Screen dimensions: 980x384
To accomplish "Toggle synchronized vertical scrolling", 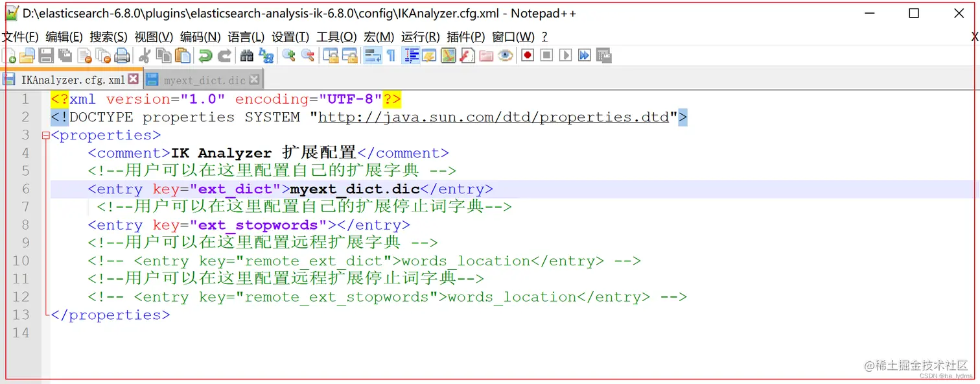I will point(331,56).
